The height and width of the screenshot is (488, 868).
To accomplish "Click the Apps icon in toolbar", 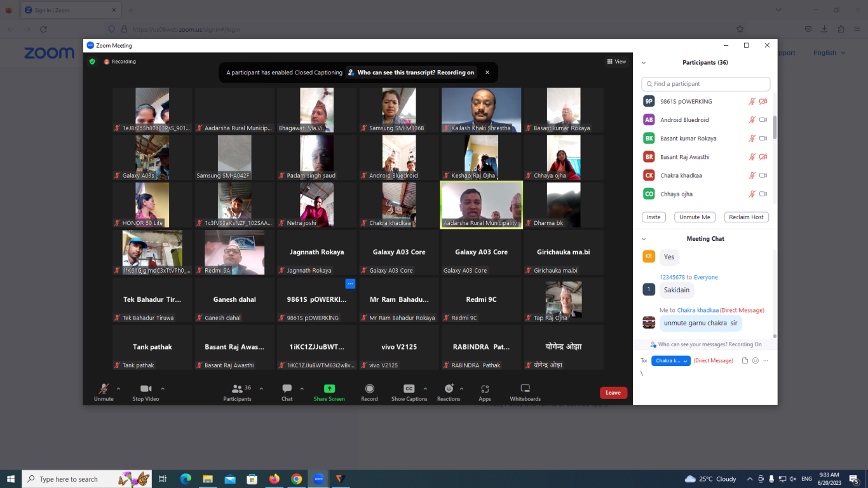I will (x=485, y=389).
